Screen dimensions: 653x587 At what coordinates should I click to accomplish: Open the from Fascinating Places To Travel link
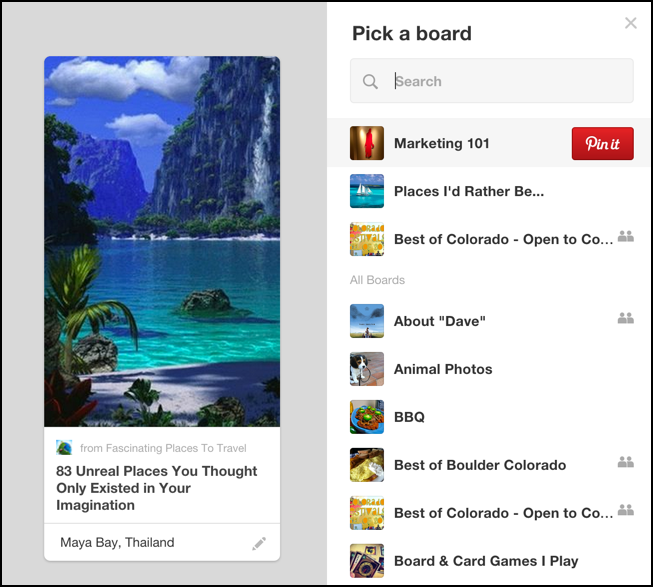pyautogui.click(x=163, y=448)
